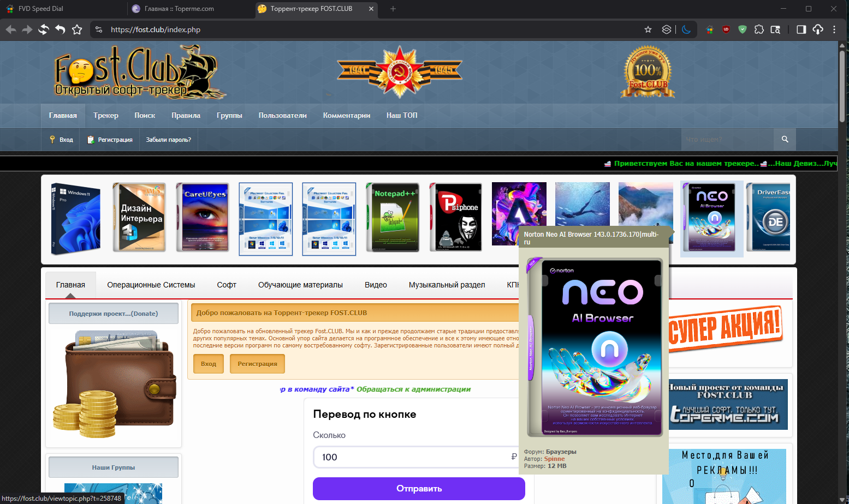
Task: Open the Операционные Системы category tab
Action: click(x=151, y=285)
